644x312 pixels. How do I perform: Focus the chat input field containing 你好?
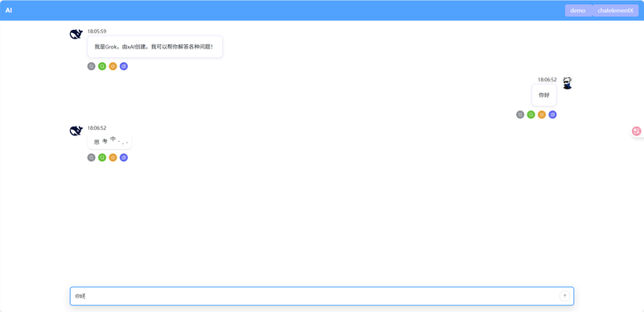[x=321, y=296]
